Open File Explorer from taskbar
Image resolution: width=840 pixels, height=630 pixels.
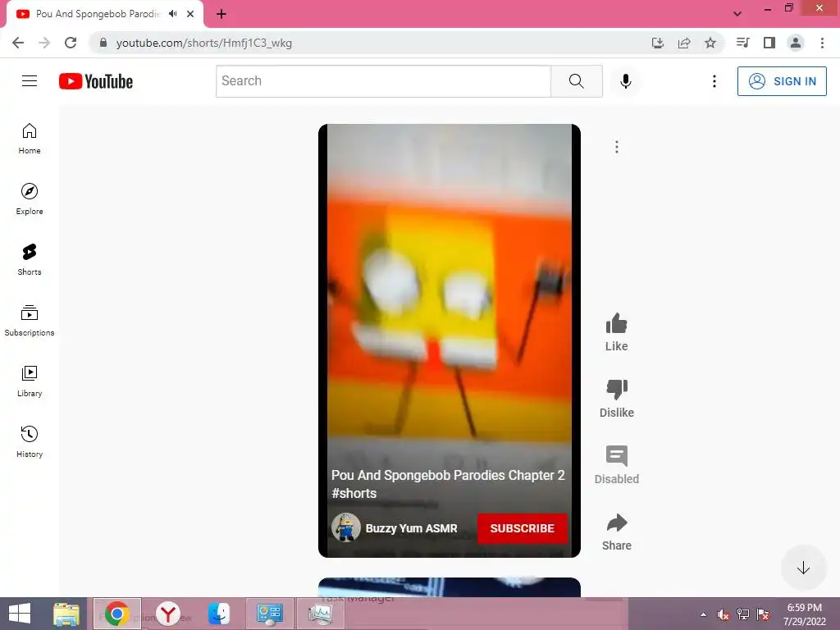coord(66,614)
